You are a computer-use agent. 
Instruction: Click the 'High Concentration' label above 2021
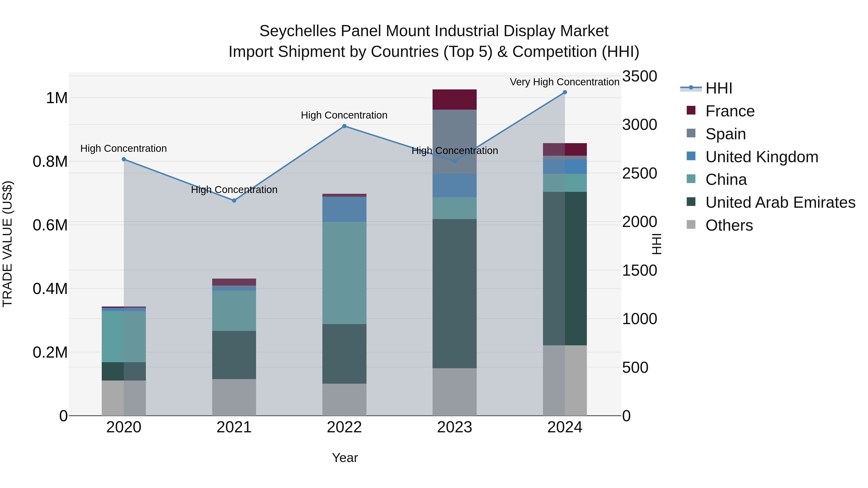(x=234, y=190)
